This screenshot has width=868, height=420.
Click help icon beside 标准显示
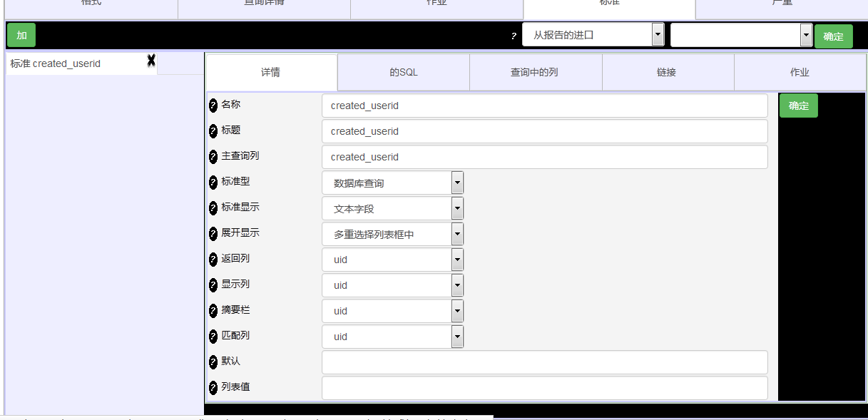pos(213,208)
